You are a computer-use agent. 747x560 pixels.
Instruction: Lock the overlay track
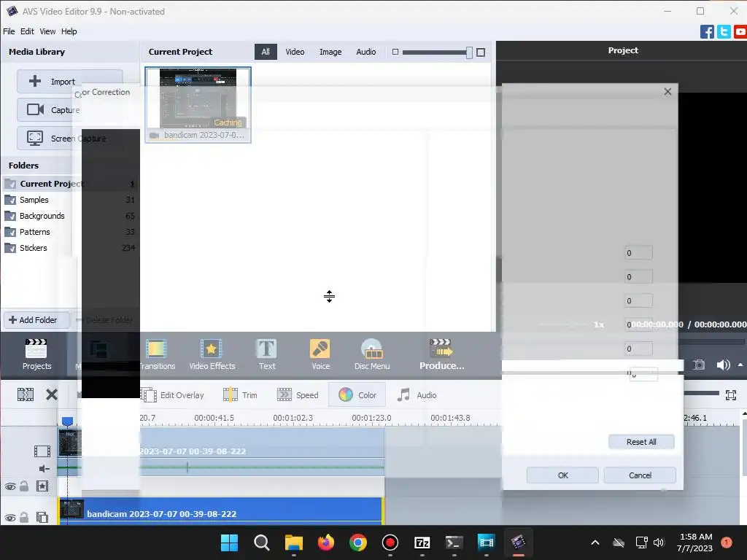(x=24, y=517)
